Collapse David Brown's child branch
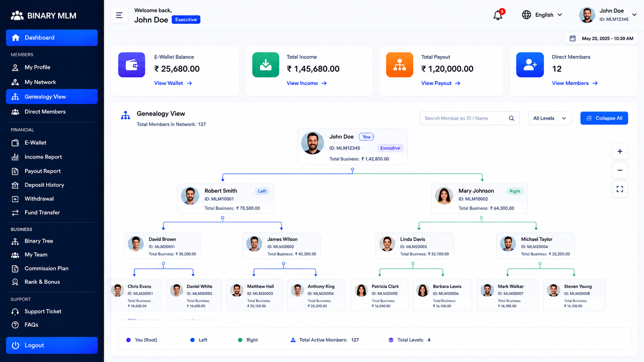This screenshot has height=362, width=644. click(163, 264)
